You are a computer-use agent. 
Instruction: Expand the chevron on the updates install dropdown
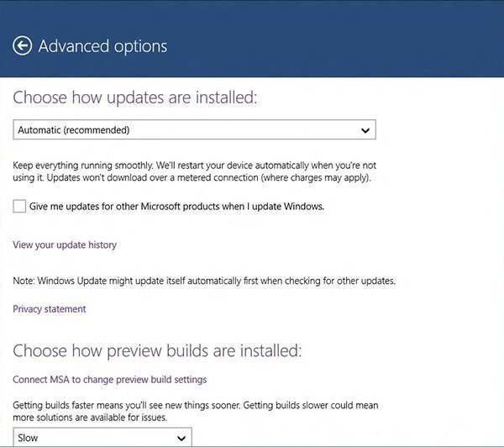pyautogui.click(x=365, y=130)
